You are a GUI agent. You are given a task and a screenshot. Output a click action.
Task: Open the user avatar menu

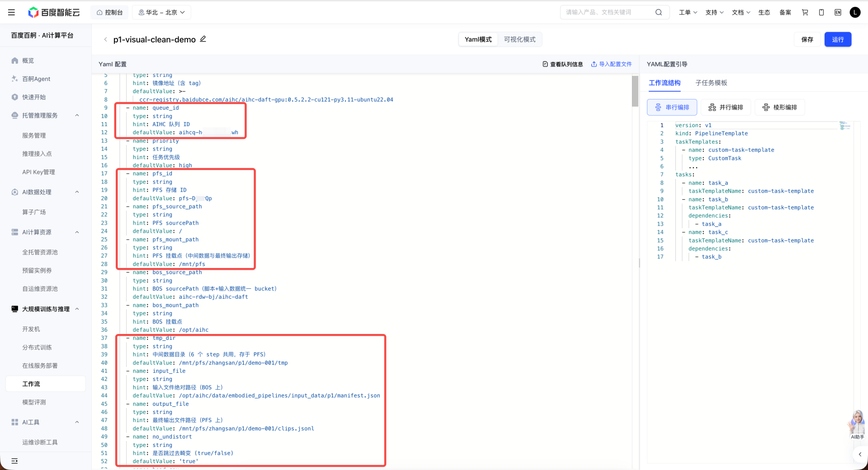pyautogui.click(x=855, y=12)
